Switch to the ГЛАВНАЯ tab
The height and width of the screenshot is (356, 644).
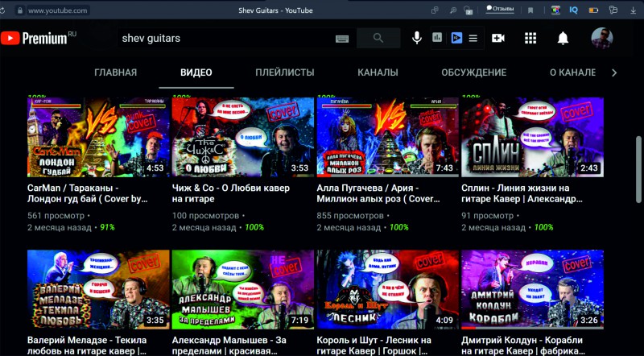tap(115, 72)
